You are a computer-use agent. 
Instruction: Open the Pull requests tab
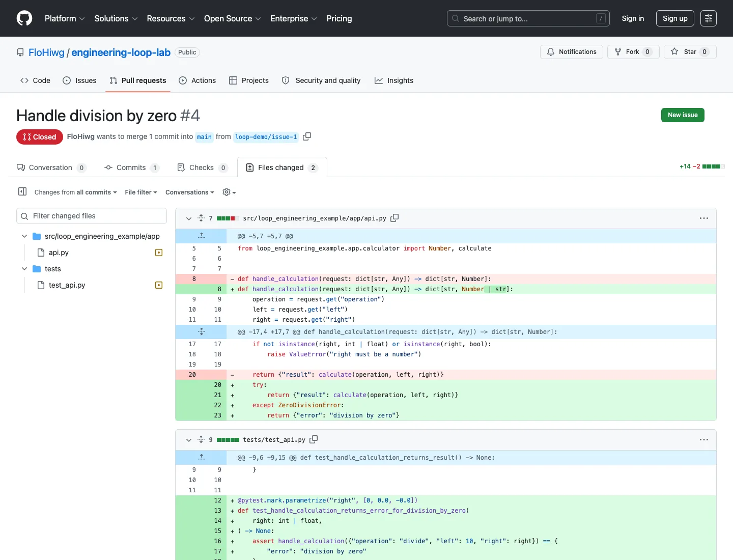click(x=138, y=80)
